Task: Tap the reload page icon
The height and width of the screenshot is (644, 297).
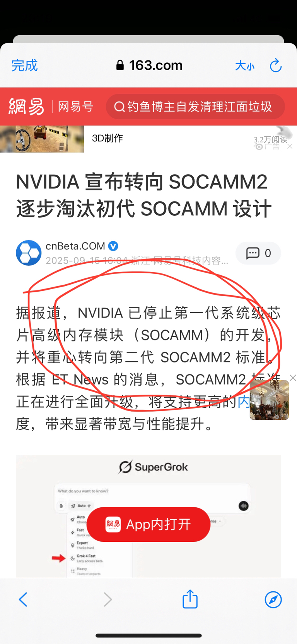Action: tap(276, 65)
